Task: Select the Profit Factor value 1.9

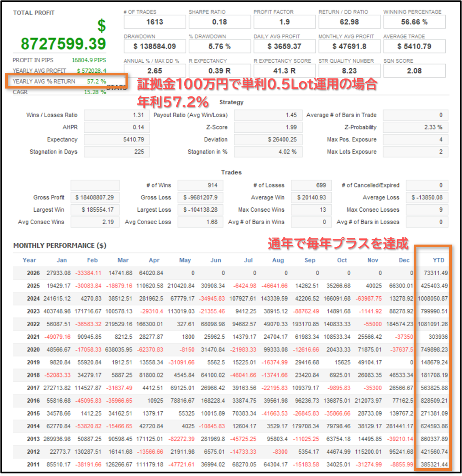Action: [x=284, y=22]
